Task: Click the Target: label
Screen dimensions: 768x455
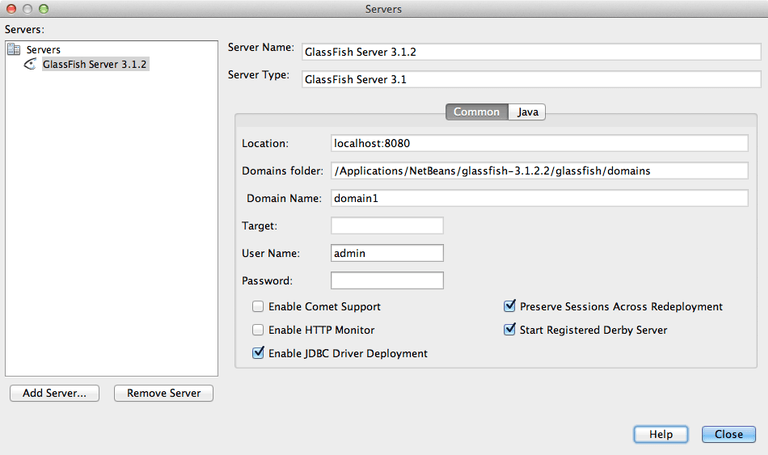Action: (x=259, y=226)
